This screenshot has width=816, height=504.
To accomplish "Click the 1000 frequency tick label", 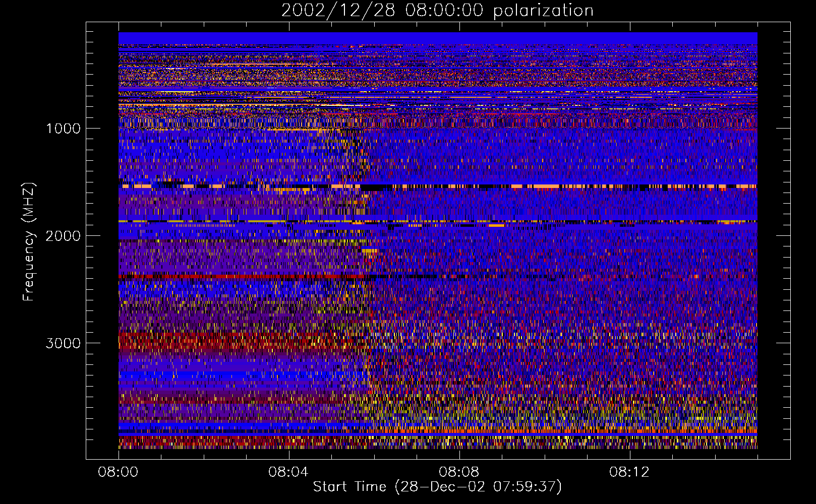I will pos(63,129).
